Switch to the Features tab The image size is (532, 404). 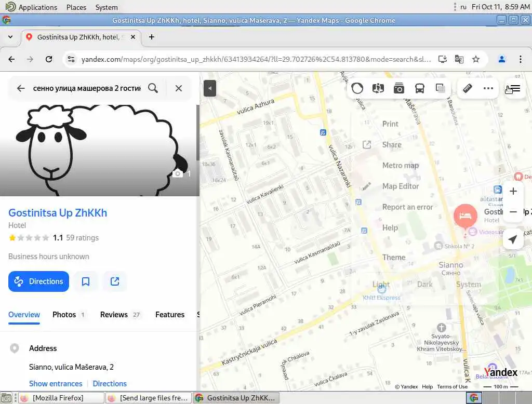[170, 315]
